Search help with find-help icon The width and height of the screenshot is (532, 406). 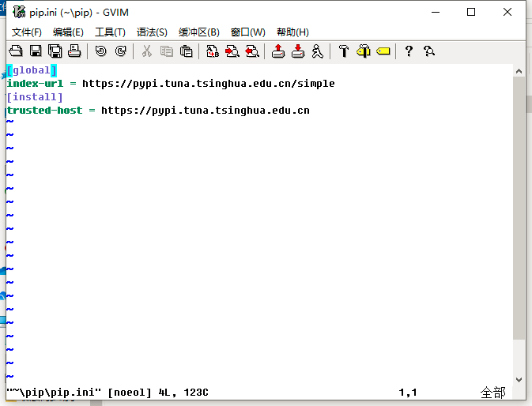(x=429, y=51)
